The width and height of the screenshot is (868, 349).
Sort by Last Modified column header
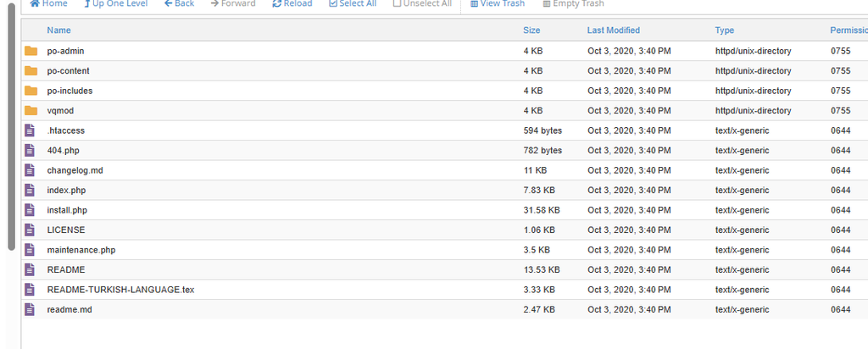(614, 30)
